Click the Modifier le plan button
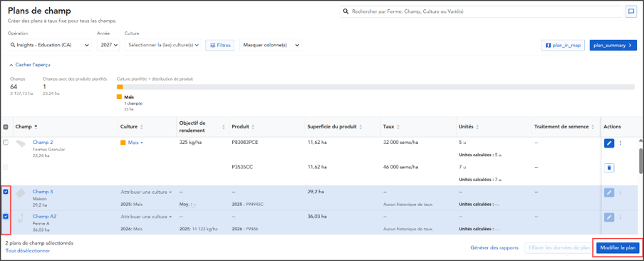 [x=618, y=248]
